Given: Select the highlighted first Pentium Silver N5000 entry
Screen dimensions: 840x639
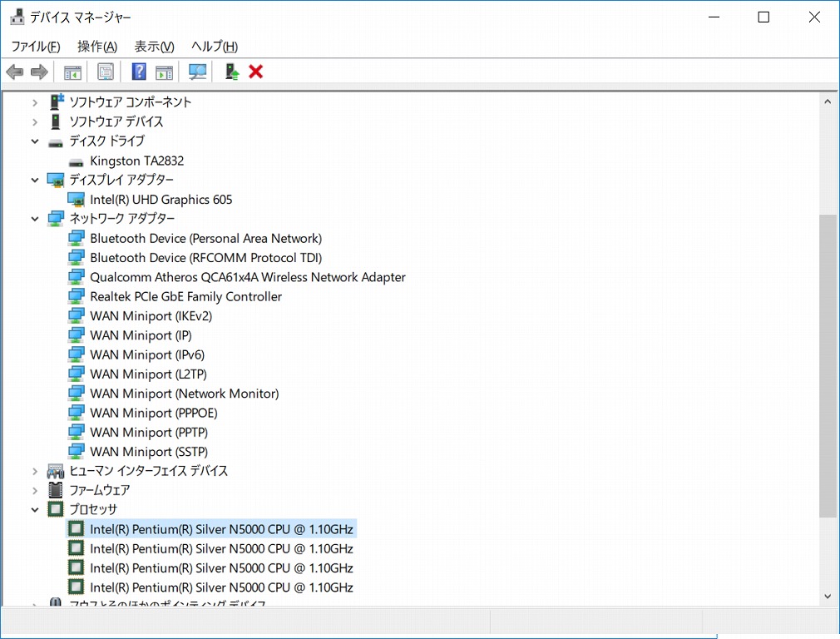Looking at the screenshot, I should 221,529.
